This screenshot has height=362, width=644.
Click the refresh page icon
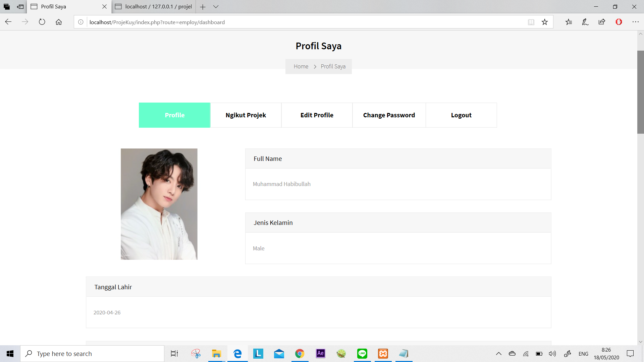(42, 22)
